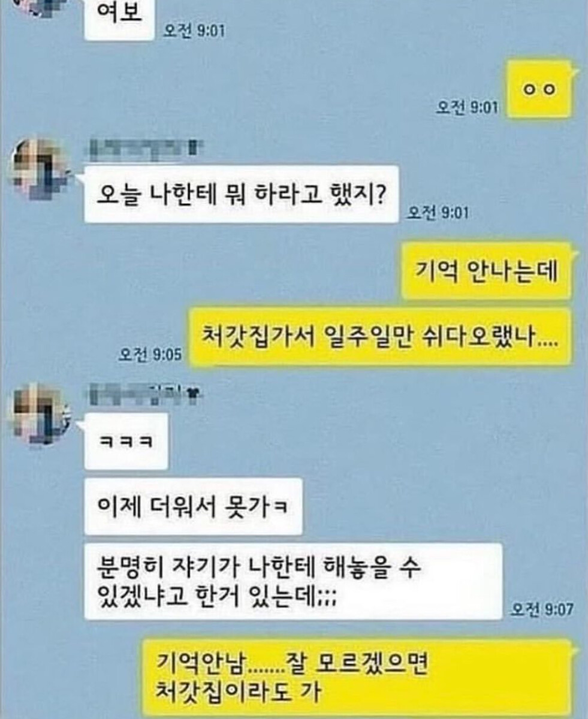
Task: Tap '처갓집가서 일주일만 쉬다오랬나....' message
Action: [380, 338]
